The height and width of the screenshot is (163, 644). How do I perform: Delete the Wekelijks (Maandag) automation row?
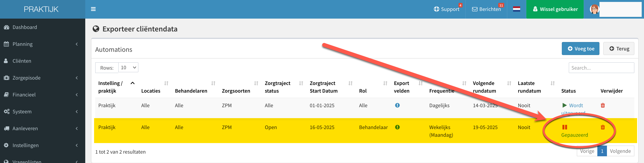click(603, 127)
